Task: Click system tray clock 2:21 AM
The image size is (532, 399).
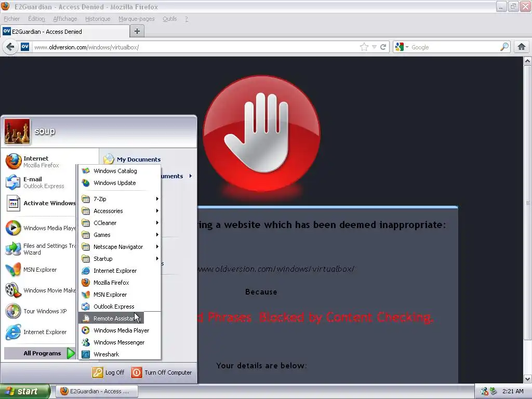Action: pyautogui.click(x=513, y=391)
